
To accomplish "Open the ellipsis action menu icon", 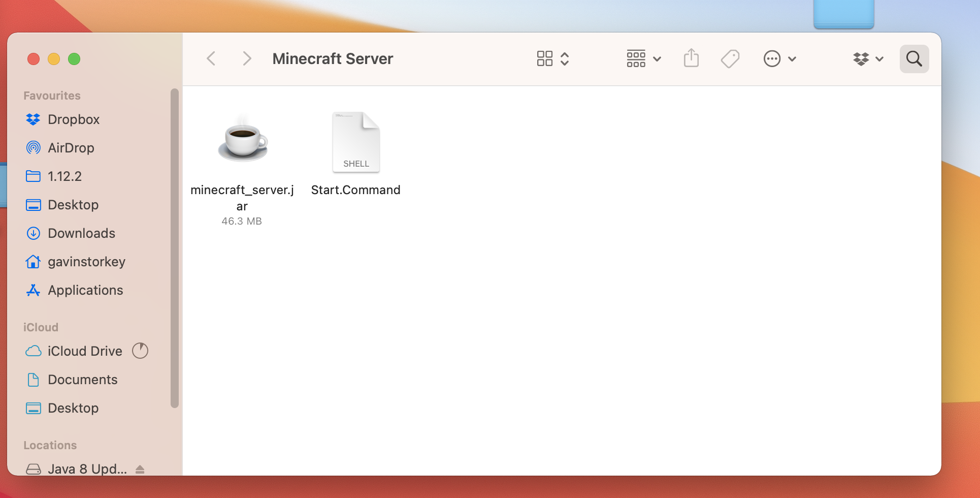I will 772,59.
